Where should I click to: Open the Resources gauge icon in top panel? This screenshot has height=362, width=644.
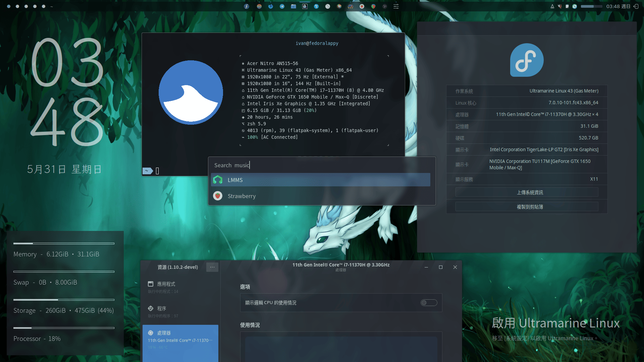coord(351,6)
